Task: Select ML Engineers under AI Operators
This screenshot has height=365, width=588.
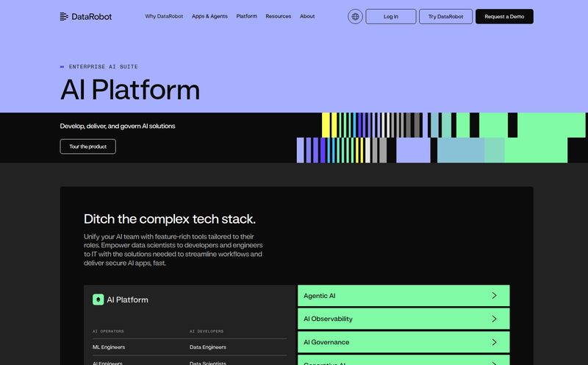Action: 109,347
